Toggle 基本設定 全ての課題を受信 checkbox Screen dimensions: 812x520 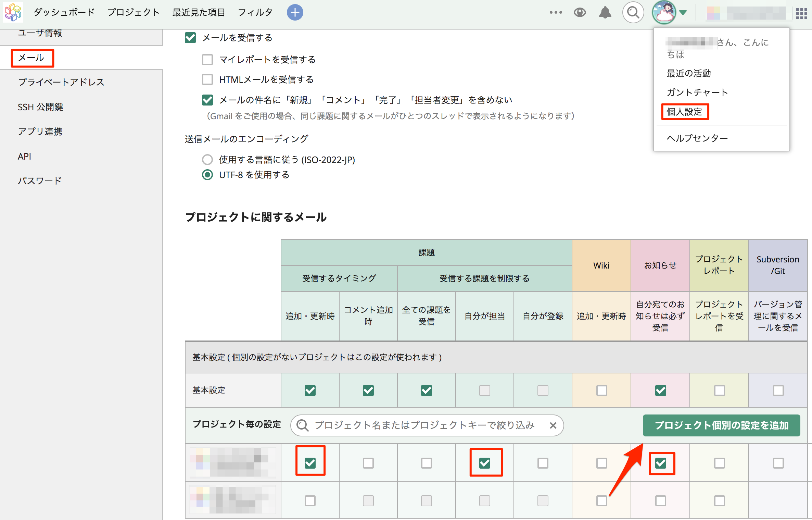pyautogui.click(x=427, y=391)
